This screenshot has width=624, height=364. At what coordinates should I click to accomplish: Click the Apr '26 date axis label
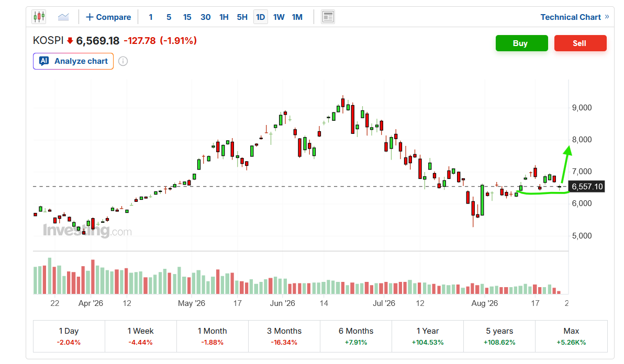click(91, 303)
